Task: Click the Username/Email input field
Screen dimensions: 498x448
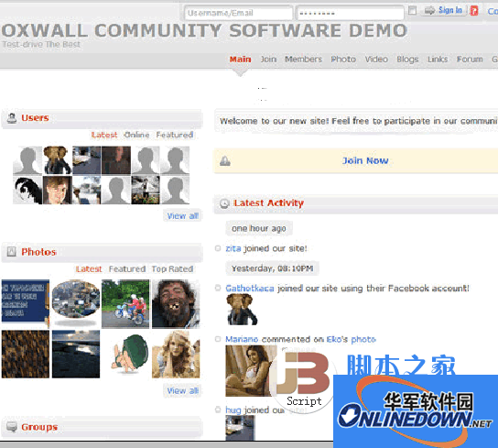Action: click(238, 13)
